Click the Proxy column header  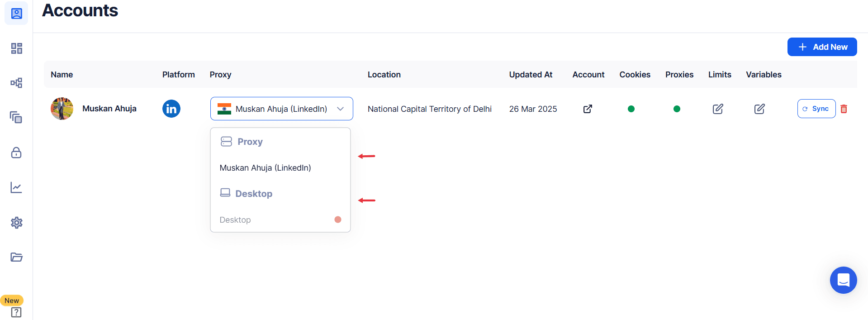click(220, 75)
